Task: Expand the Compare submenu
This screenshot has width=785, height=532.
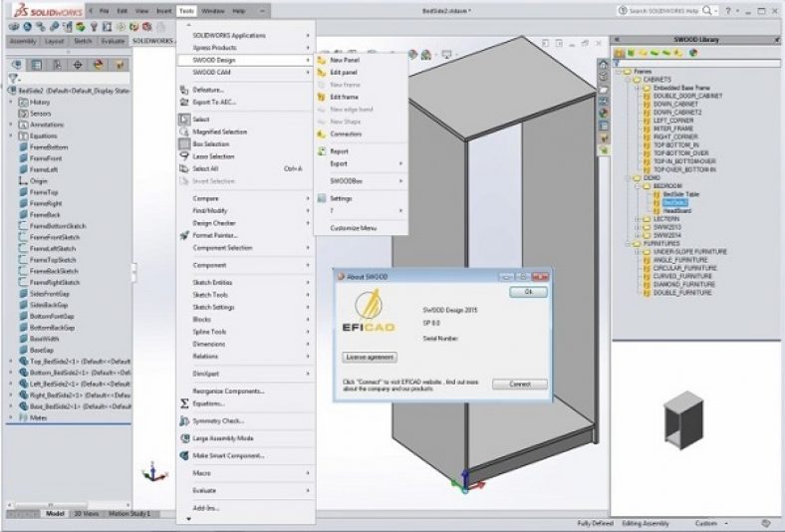Action: click(245, 198)
